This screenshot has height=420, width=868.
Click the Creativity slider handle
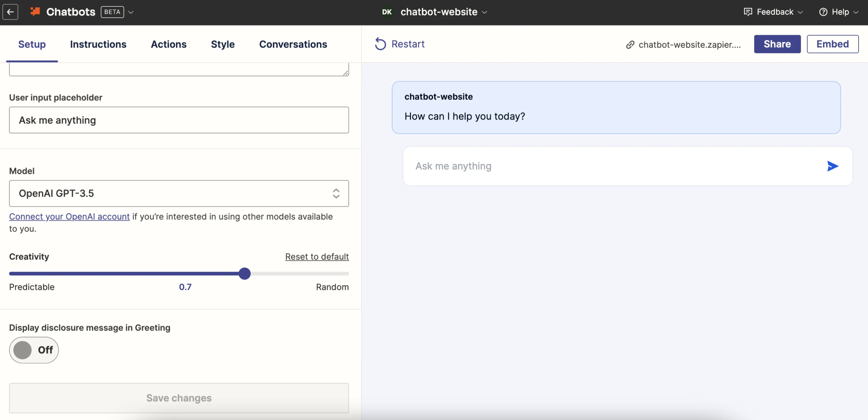[x=245, y=274]
